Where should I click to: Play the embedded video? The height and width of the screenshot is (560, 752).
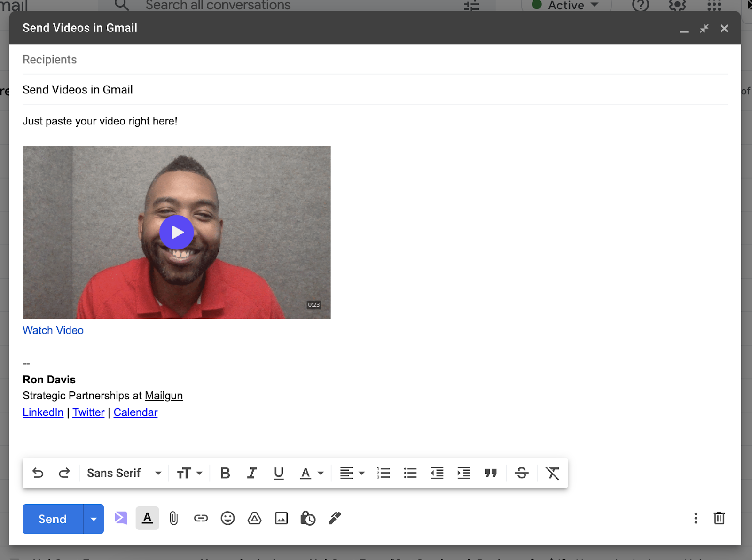(177, 232)
